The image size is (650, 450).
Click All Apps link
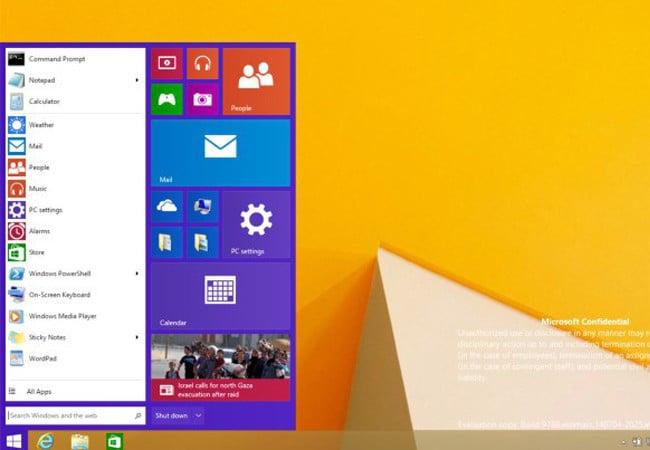(x=39, y=392)
